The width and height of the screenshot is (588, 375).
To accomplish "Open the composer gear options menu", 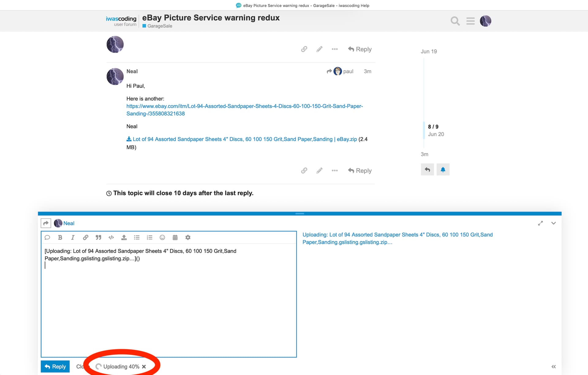I will (188, 237).
